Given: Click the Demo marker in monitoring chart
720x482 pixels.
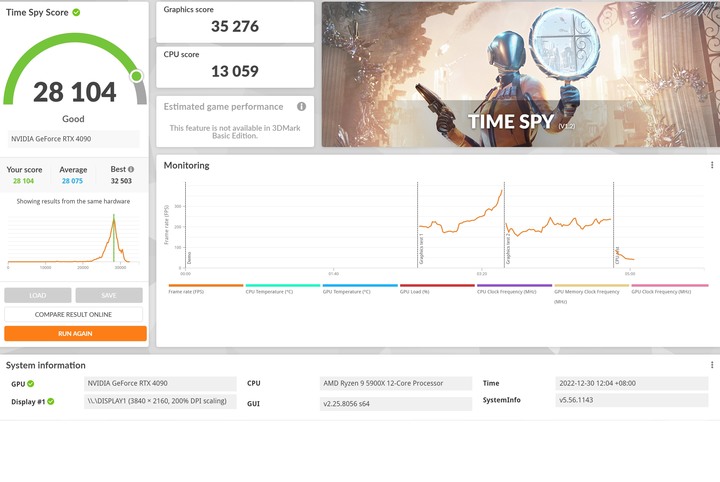Looking at the screenshot, I should coord(189,258).
